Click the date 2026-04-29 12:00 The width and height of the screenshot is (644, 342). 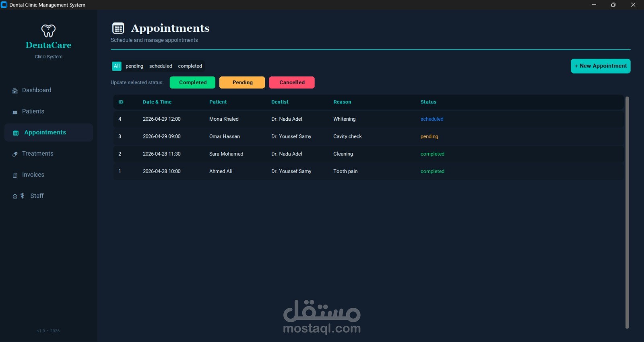161,119
